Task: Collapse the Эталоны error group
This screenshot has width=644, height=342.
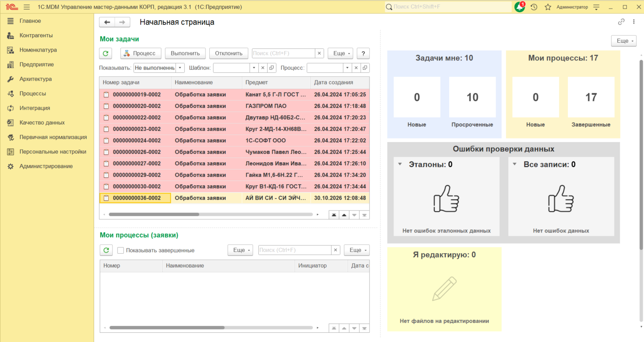Action: pos(400,164)
